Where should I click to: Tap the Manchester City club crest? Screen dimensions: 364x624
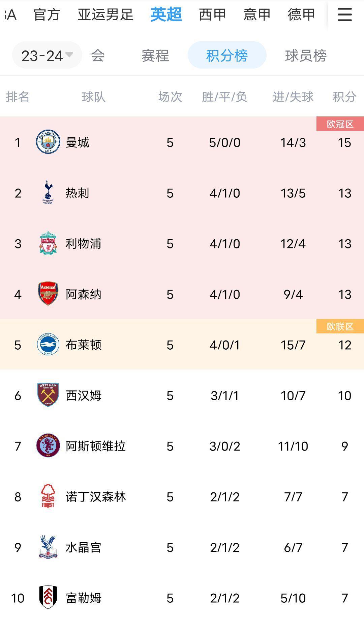(x=48, y=142)
